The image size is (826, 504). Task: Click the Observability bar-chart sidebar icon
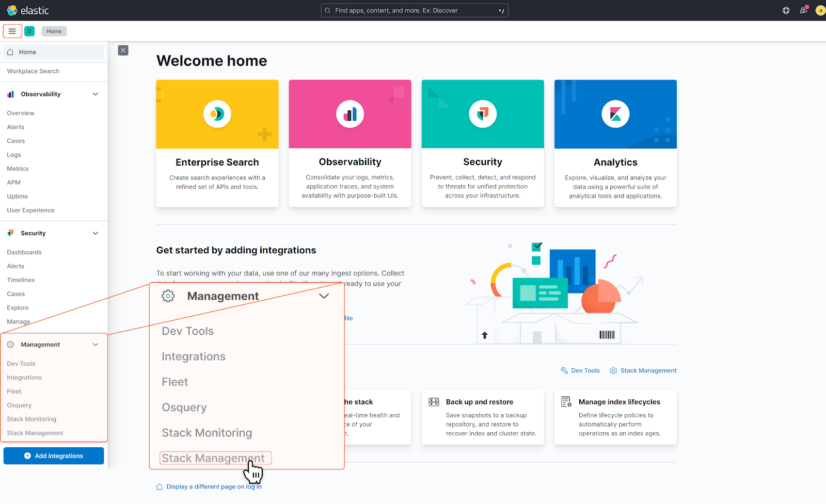click(x=10, y=94)
